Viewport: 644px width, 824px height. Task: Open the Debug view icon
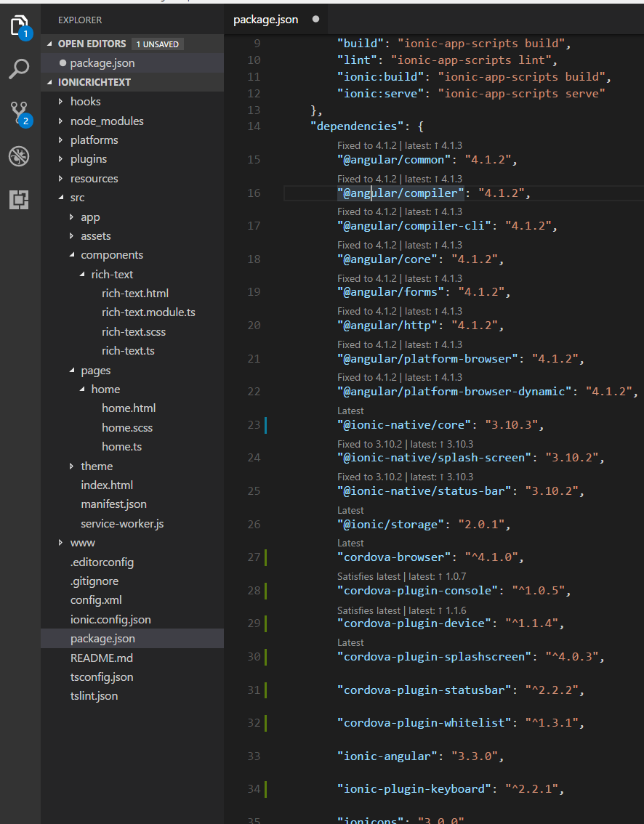pyautogui.click(x=20, y=156)
